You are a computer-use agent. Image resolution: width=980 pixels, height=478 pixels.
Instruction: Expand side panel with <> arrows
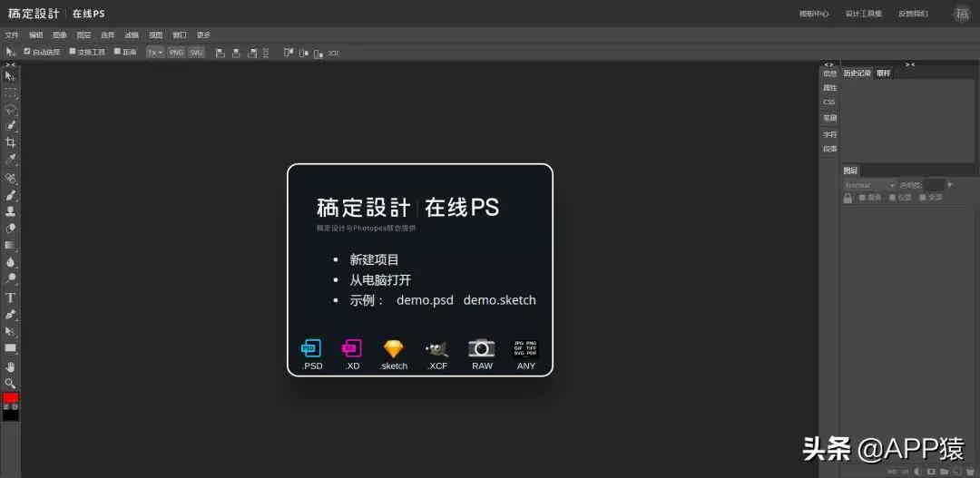pyautogui.click(x=828, y=64)
